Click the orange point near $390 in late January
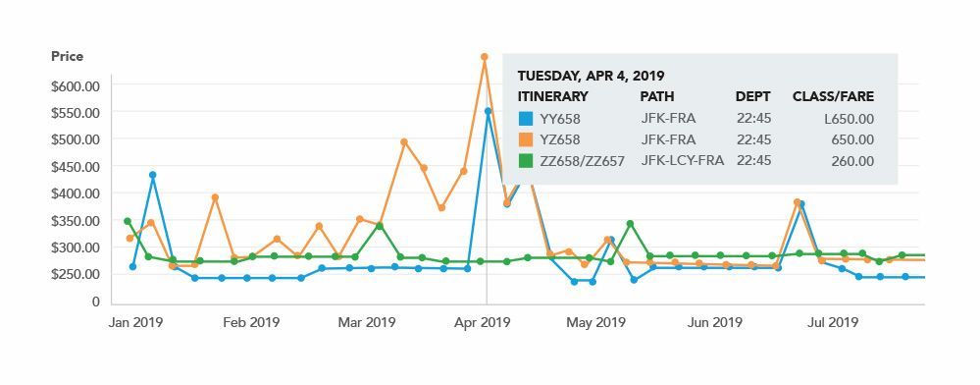The height and width of the screenshot is (385, 980). pos(215,197)
